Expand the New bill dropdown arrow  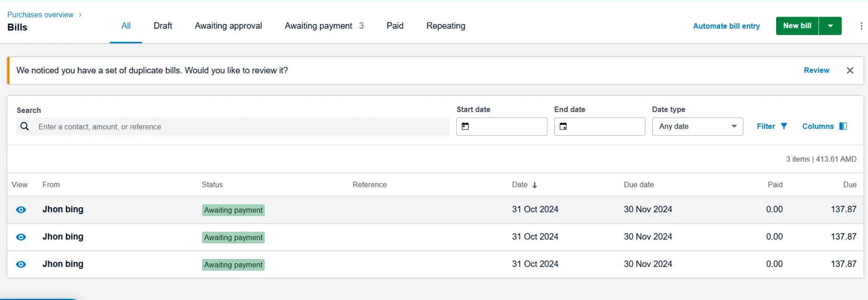831,26
